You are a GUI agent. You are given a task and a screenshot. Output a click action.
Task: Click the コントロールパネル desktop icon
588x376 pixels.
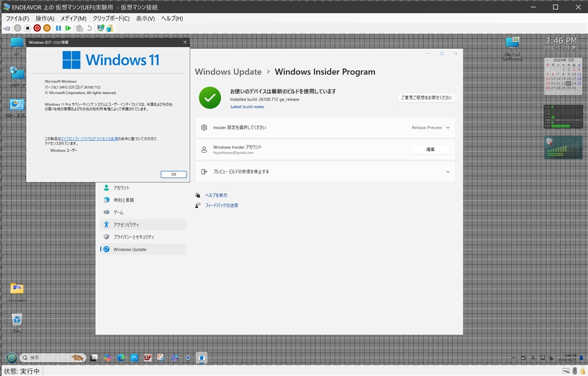coord(15,108)
